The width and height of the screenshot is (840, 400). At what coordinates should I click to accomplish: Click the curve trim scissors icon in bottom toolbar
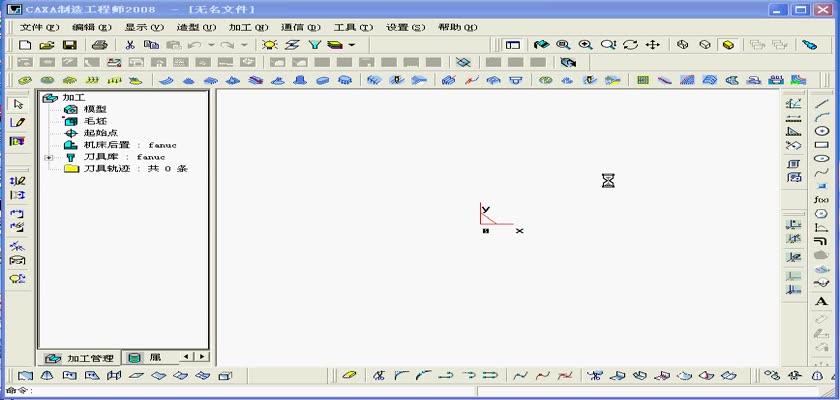[379, 376]
